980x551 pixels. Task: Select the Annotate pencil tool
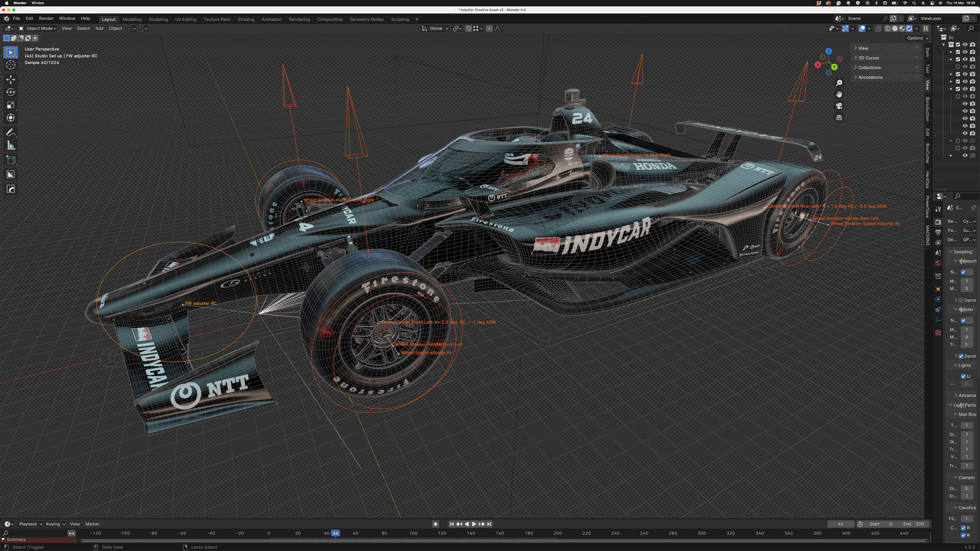click(10, 133)
